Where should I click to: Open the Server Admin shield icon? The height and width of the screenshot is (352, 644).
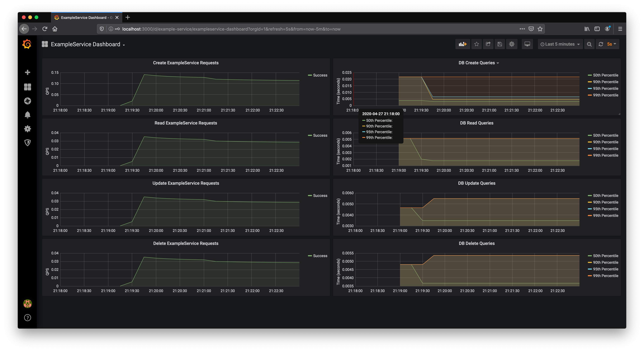click(x=28, y=143)
